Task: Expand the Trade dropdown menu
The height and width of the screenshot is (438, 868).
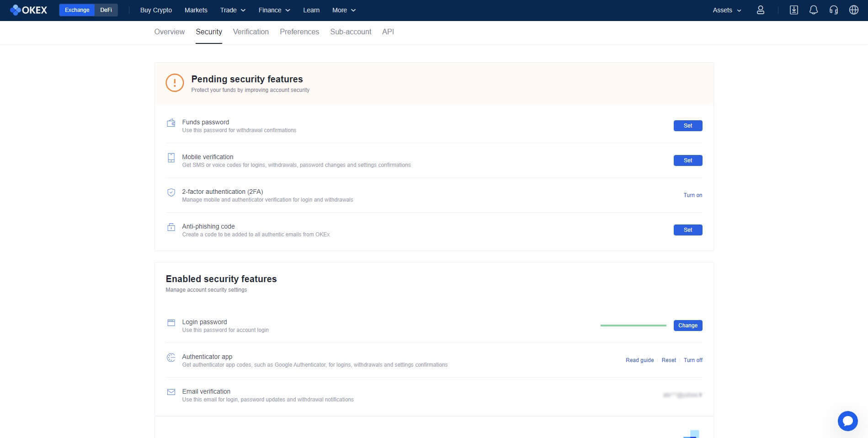Action: pos(233,10)
